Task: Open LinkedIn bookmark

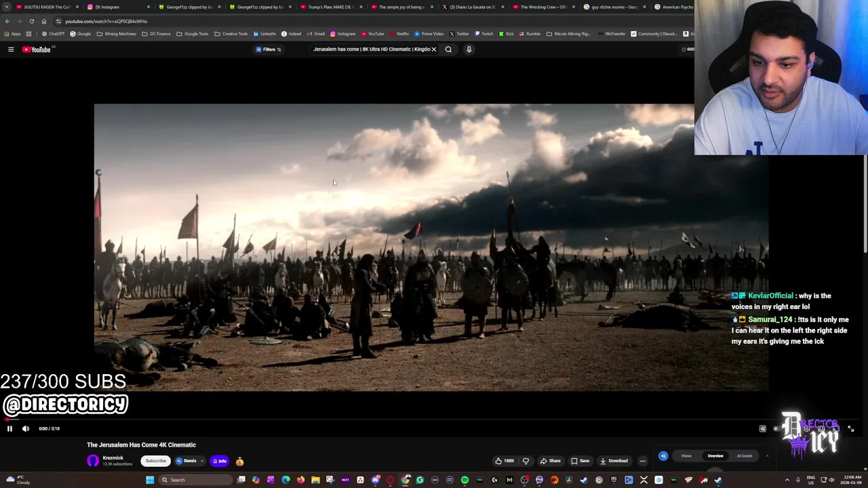Action: tap(265, 34)
